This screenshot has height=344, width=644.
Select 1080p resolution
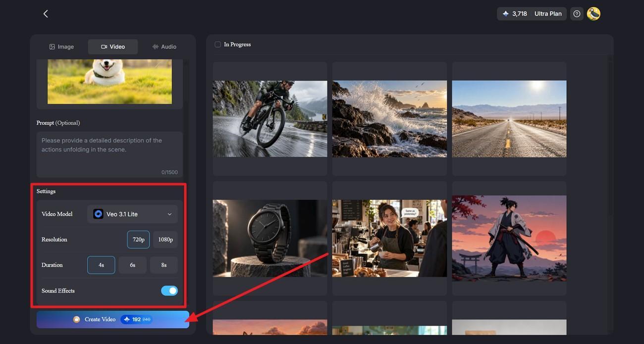[x=165, y=240]
